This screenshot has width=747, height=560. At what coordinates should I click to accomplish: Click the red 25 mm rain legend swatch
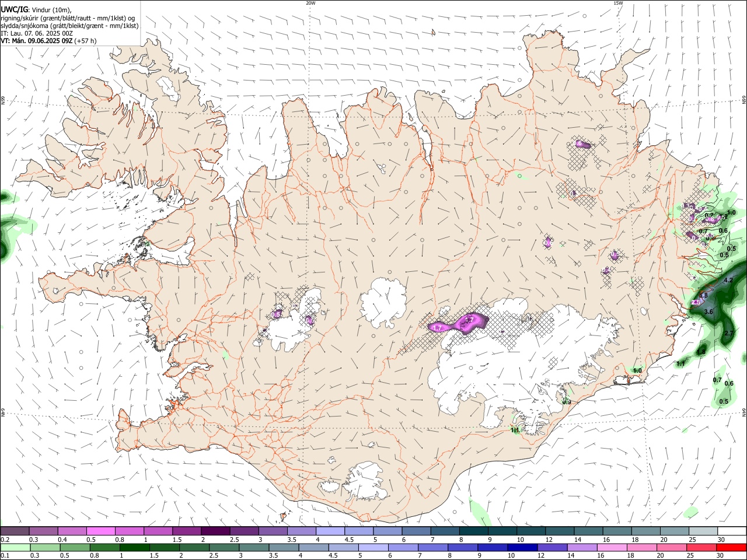(x=701, y=548)
